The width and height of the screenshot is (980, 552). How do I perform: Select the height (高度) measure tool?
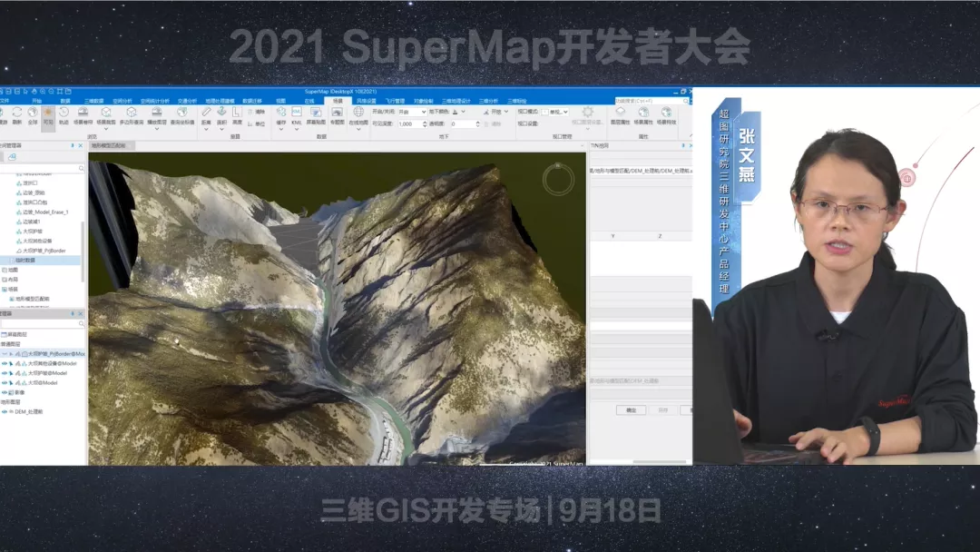pos(236,112)
